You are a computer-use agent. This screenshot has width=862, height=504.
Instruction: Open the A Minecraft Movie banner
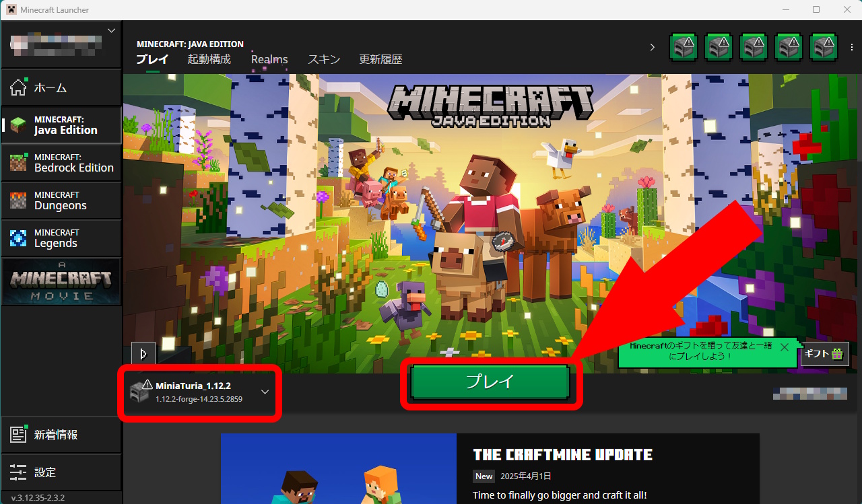click(61, 281)
